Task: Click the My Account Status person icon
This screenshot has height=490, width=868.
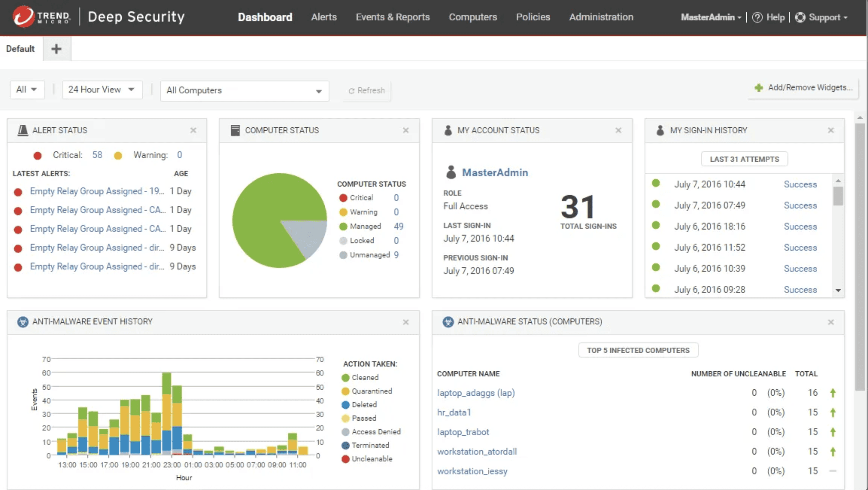Action: (448, 130)
